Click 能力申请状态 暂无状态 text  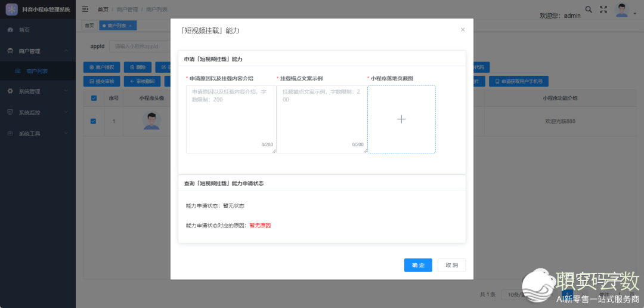pos(215,205)
